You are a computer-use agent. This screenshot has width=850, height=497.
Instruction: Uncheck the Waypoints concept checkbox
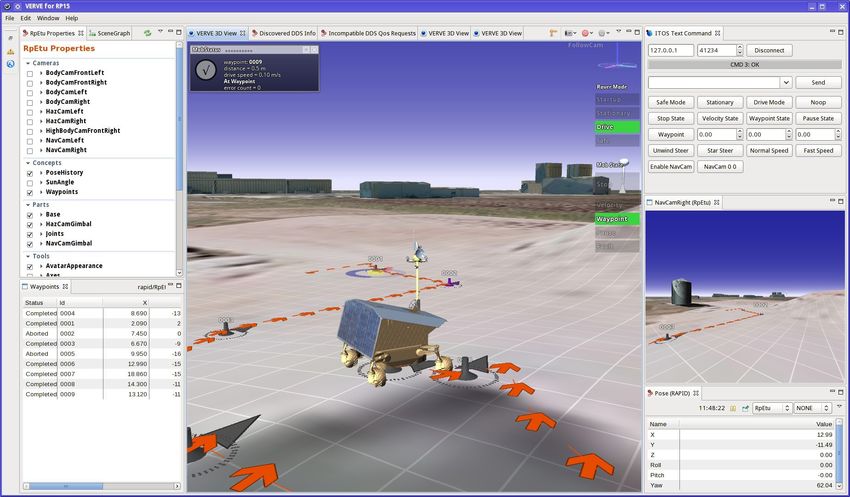click(30, 193)
